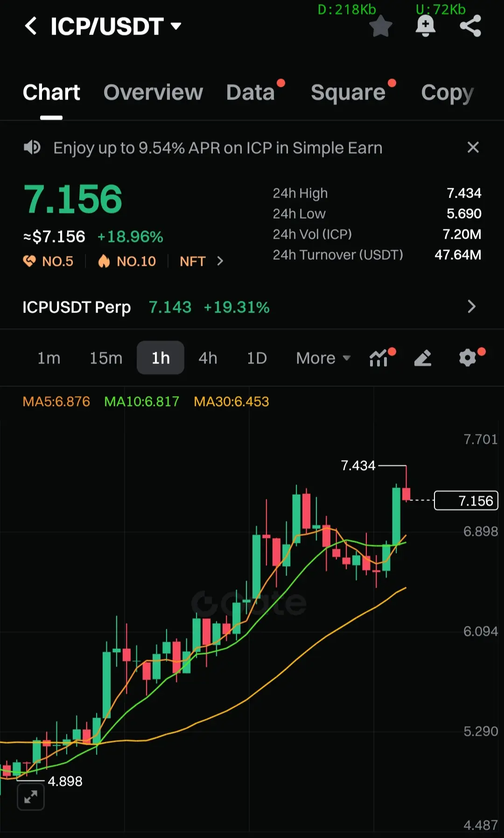Open the Simple Earn 9.54% APR announcement
Image resolution: width=504 pixels, height=838 pixels.
218,148
